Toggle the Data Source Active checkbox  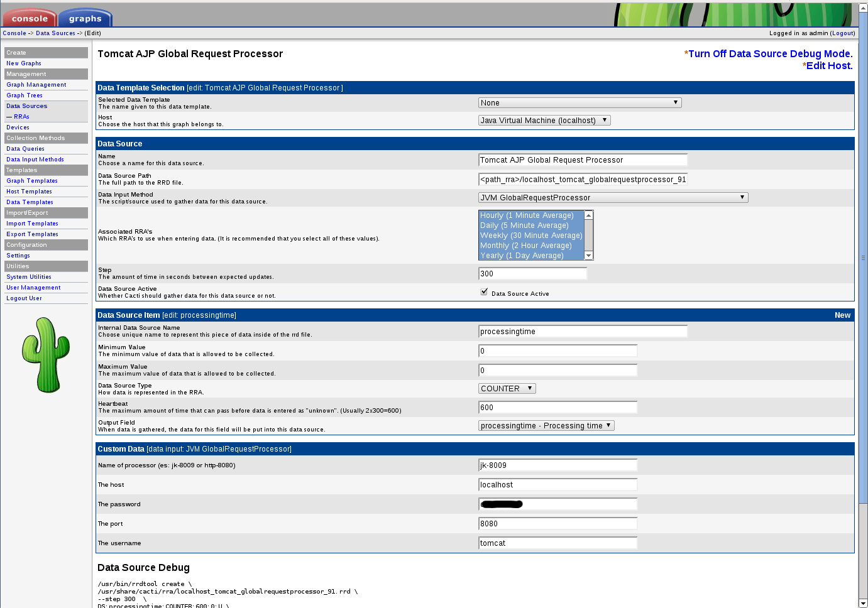(x=484, y=291)
